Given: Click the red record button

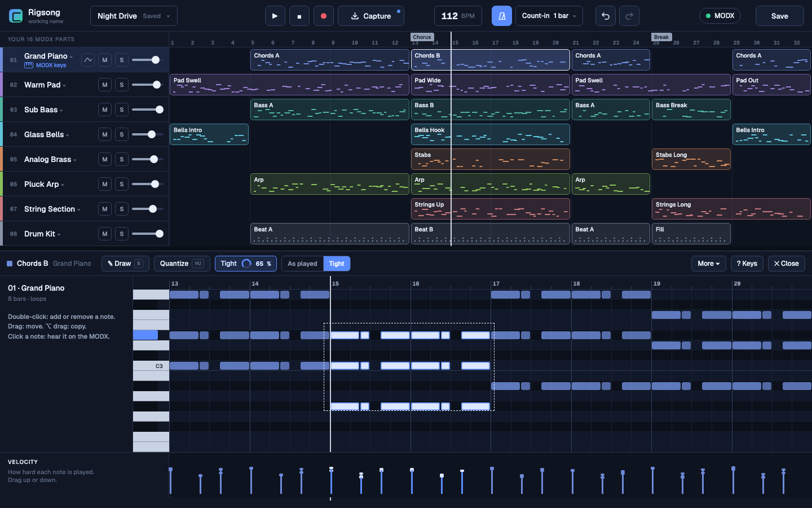Looking at the screenshot, I should coord(324,16).
